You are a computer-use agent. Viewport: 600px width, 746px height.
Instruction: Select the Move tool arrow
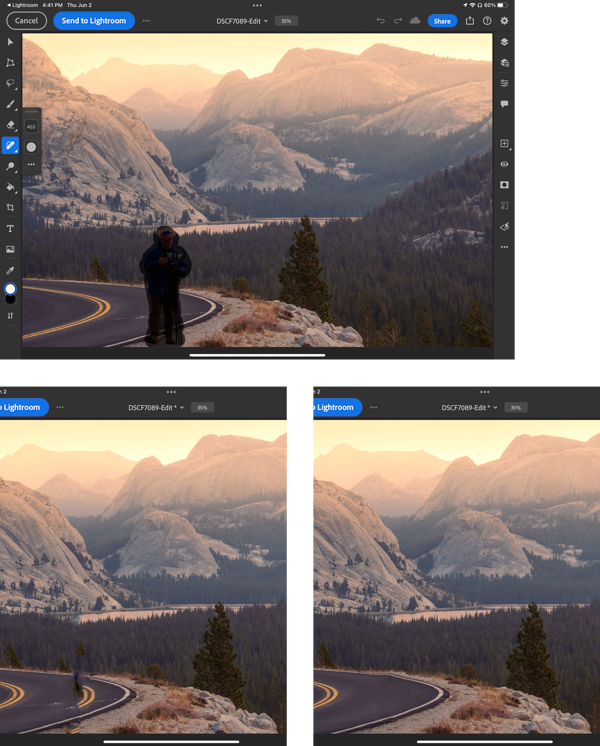click(10, 42)
